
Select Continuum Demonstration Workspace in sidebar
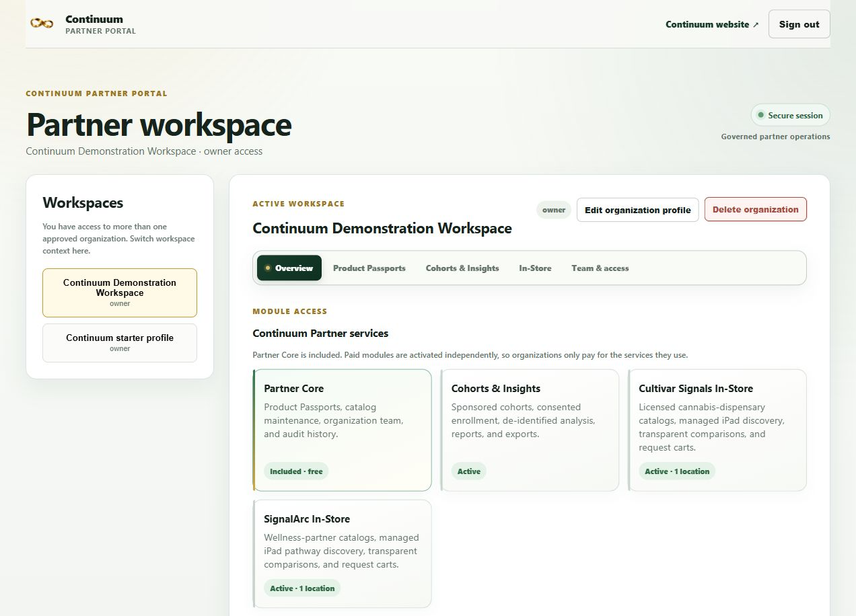120,293
